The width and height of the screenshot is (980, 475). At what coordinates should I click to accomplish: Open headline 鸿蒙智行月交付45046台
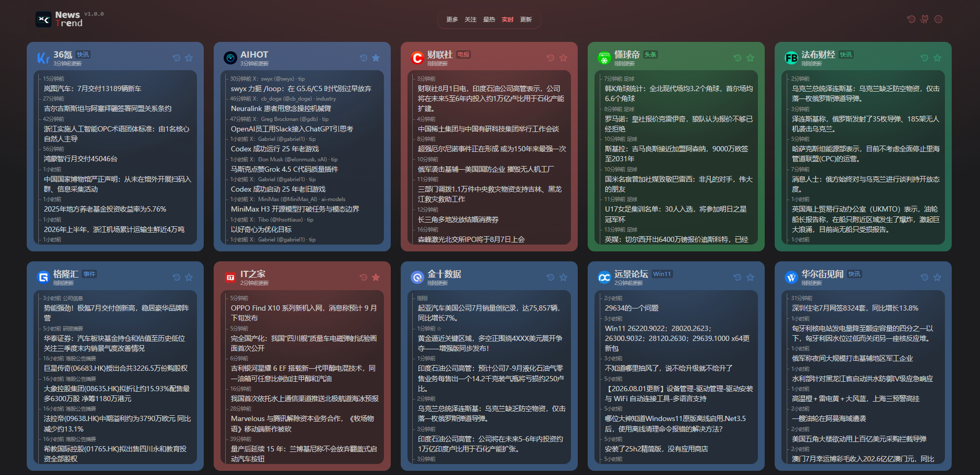pos(81,159)
